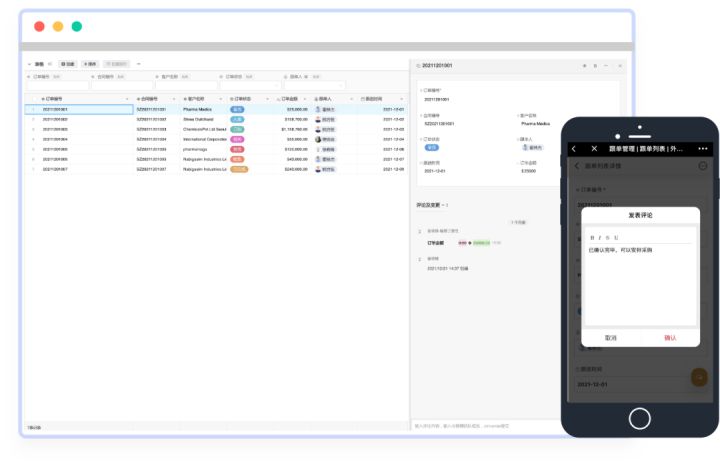
Task: Tick the select-all checkbox in table header
Action: click(33, 99)
